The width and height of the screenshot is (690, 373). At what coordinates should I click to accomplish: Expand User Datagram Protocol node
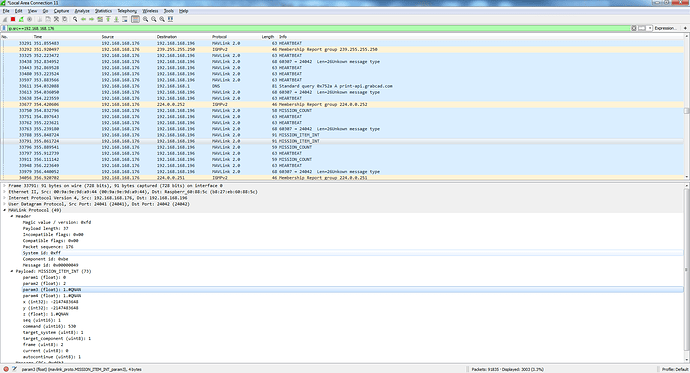point(4,204)
